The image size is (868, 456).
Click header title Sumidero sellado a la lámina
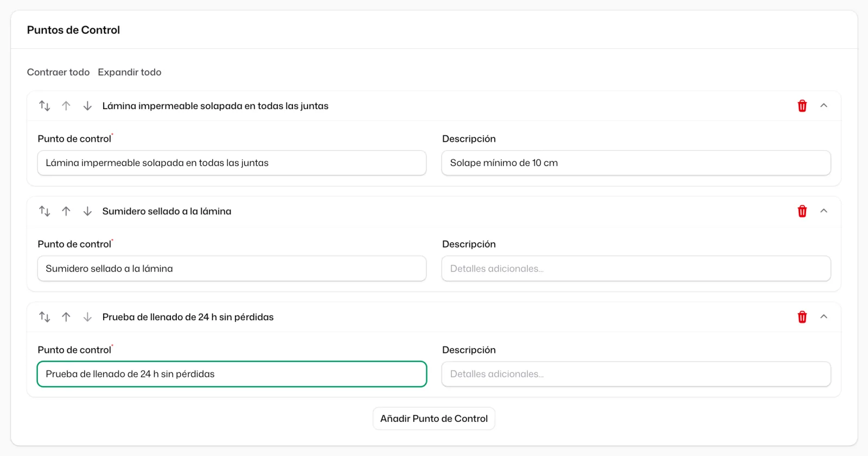click(x=167, y=211)
